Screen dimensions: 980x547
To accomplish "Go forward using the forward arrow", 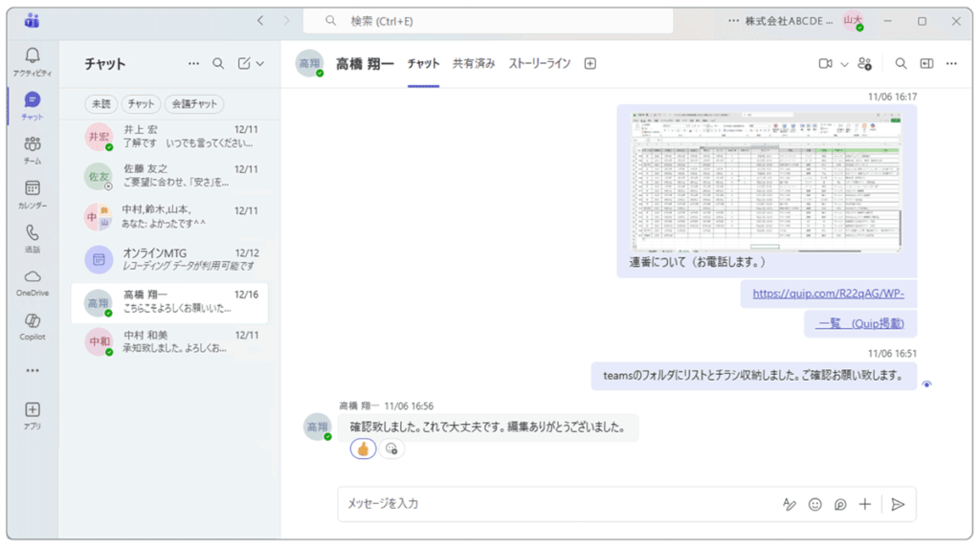I will coord(286,21).
